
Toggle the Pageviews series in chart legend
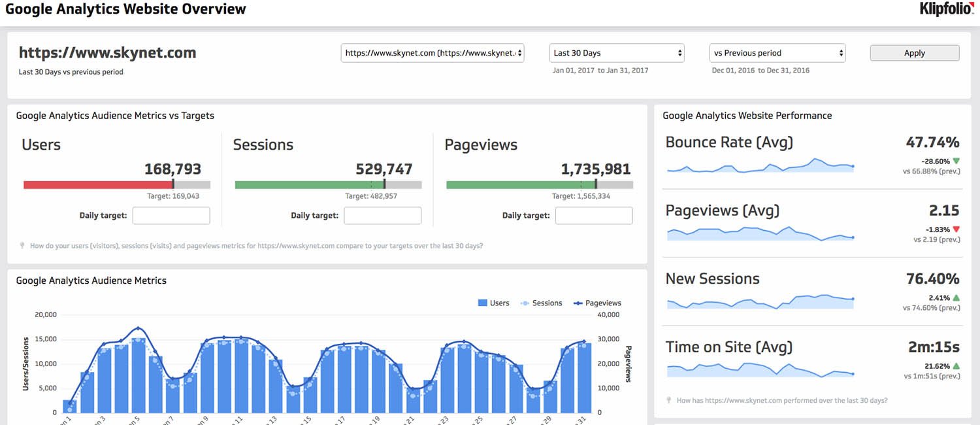tap(597, 303)
